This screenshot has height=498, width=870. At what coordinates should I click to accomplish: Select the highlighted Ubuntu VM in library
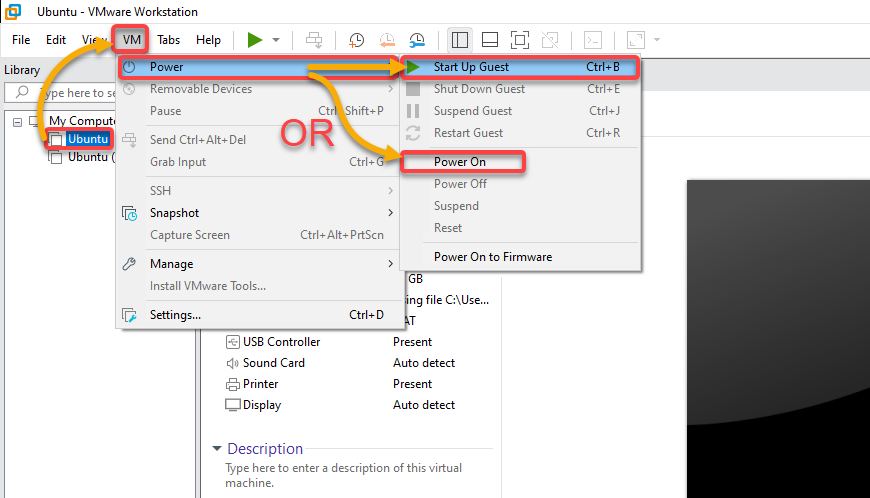(x=88, y=139)
